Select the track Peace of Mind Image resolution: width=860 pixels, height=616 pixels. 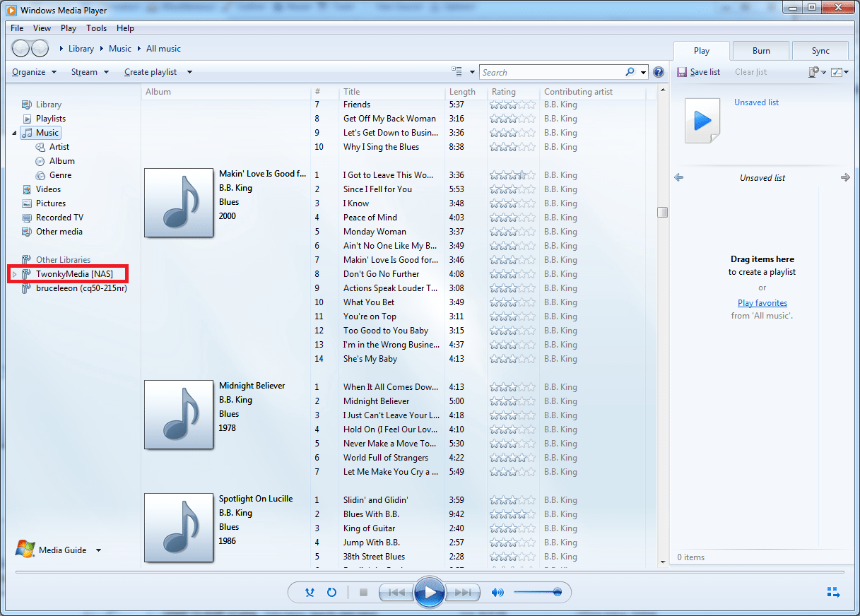point(370,218)
